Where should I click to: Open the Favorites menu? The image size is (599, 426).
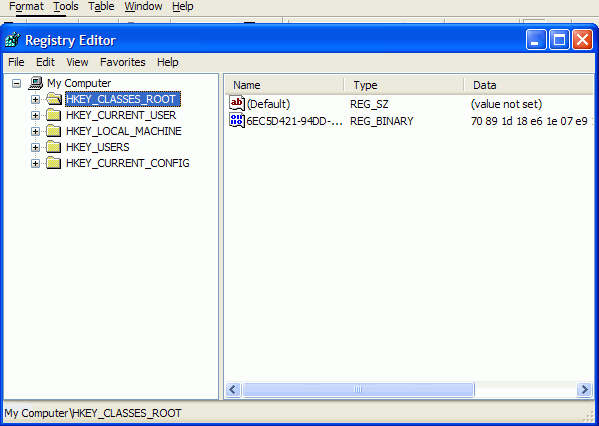coord(123,62)
